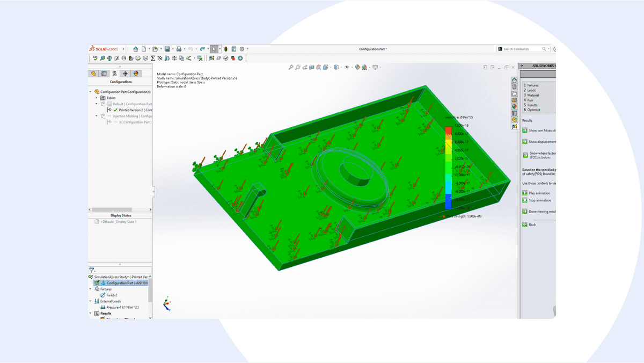Collapse the Default configuration node
The height and width of the screenshot is (363, 644).
pos(97,104)
